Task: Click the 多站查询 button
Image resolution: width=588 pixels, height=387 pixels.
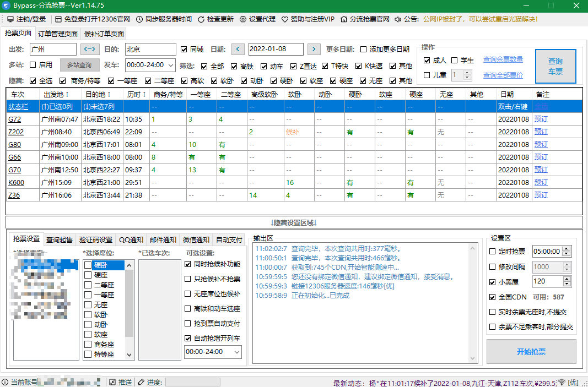Action: pos(79,65)
